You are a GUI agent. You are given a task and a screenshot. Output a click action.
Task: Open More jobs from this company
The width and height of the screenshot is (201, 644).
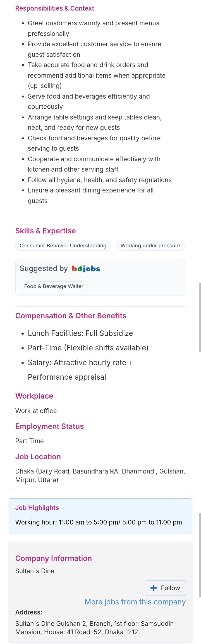tap(135, 602)
